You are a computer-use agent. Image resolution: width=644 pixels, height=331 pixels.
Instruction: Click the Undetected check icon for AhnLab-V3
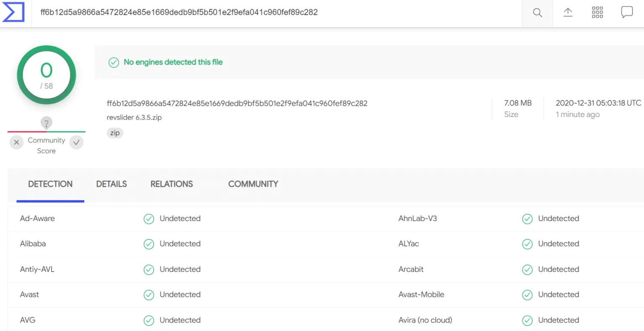coord(527,219)
